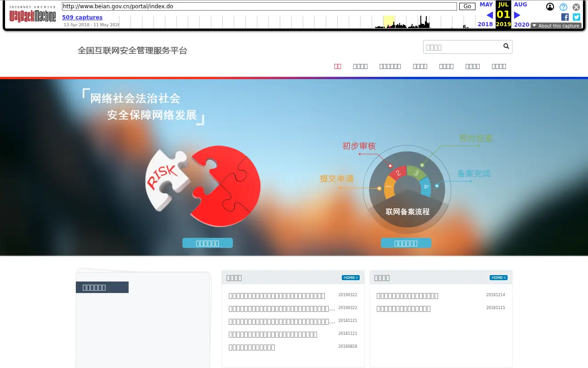Click the RISK puzzle graphic

203,186
